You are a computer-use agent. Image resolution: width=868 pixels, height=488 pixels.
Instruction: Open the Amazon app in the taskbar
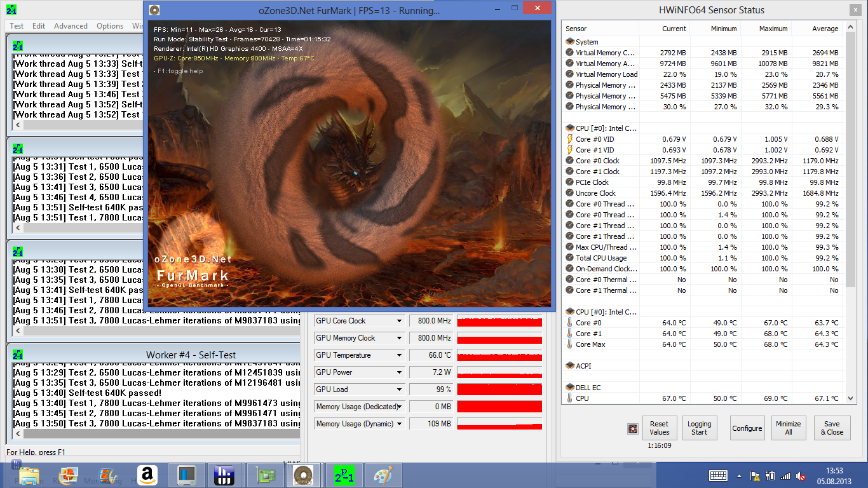[x=146, y=475]
